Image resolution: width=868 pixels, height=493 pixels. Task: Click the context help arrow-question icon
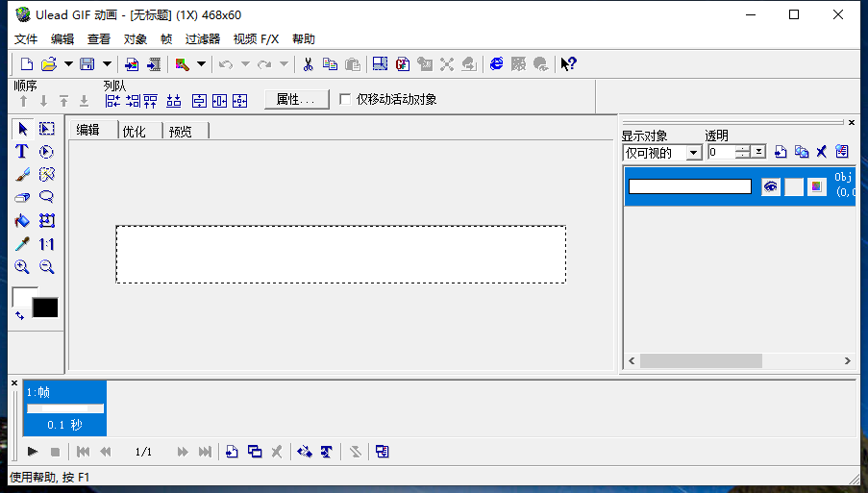tap(568, 64)
